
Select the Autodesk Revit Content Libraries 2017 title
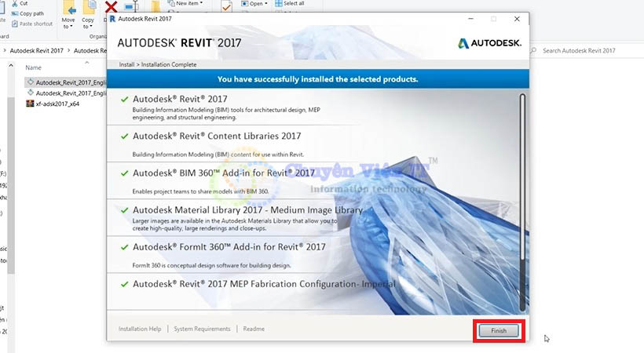point(217,136)
